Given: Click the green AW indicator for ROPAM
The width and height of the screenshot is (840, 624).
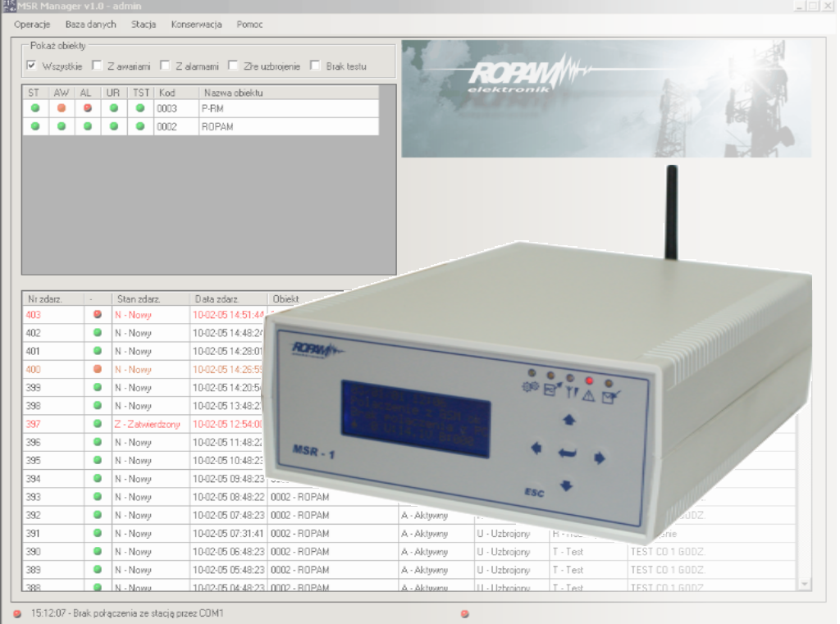Looking at the screenshot, I should tap(62, 126).
